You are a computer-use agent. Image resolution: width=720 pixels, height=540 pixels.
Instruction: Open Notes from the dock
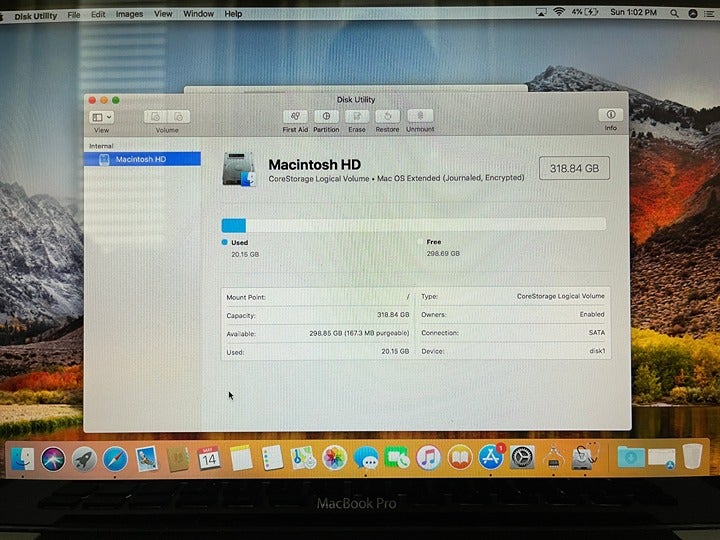(241, 458)
